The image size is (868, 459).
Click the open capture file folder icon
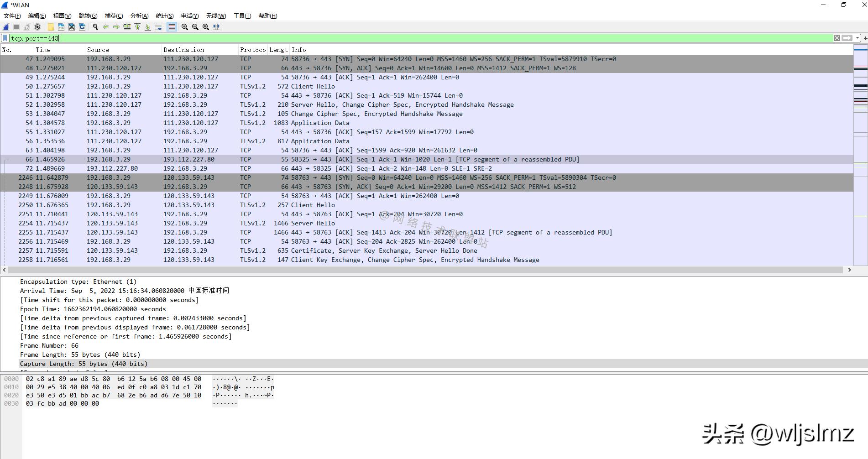pos(51,27)
